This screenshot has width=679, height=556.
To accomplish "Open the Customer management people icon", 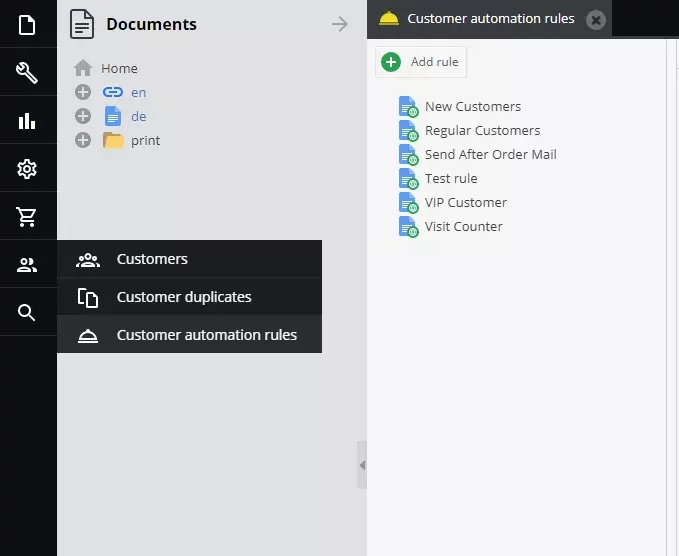I will [27, 265].
